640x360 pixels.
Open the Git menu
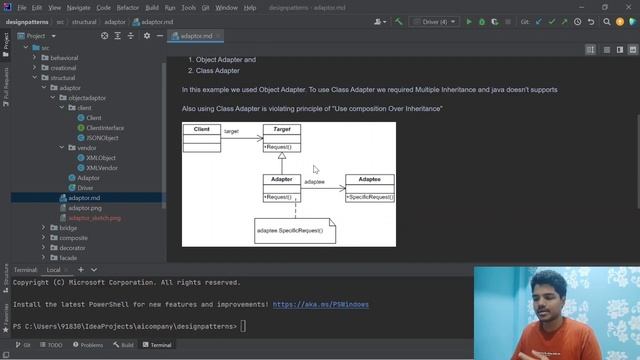point(205,7)
